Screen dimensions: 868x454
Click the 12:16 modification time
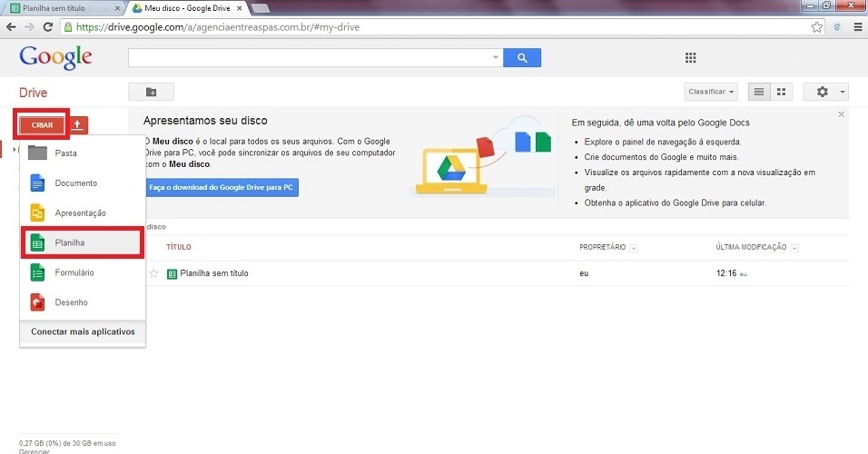[x=726, y=273]
